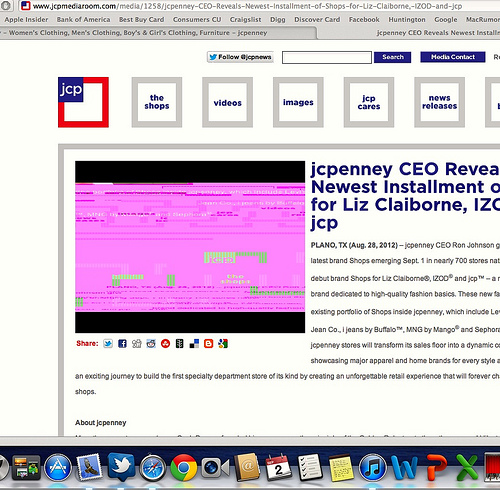
Task: Switch to the jcpenney clothing store tab
Action: click(157, 33)
